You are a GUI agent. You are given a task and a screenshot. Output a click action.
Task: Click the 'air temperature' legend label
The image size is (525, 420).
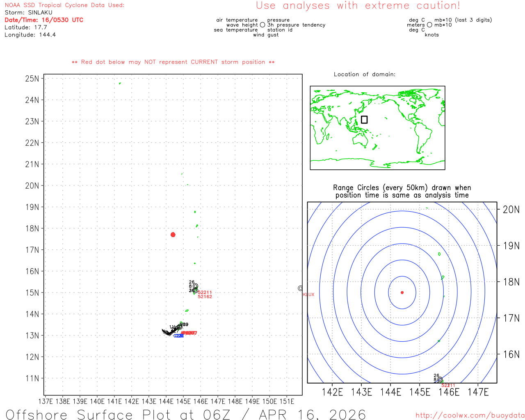point(237,20)
